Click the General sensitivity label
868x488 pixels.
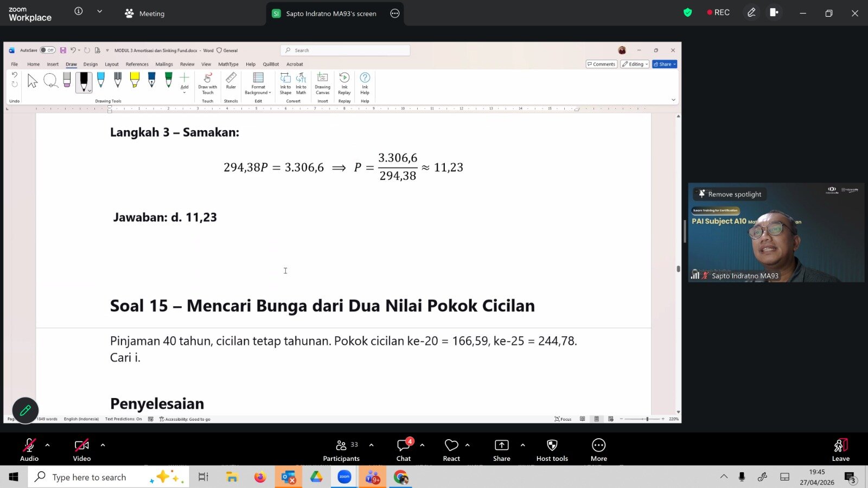point(227,50)
